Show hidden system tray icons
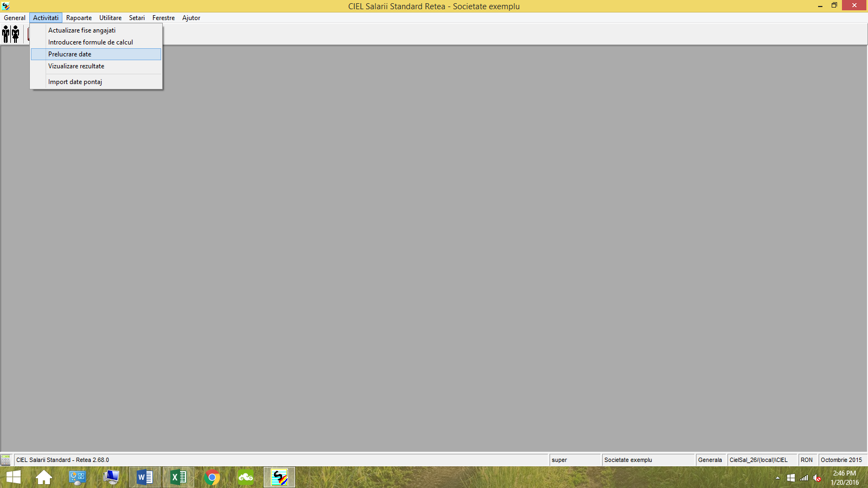Image resolution: width=868 pixels, height=488 pixels. pos(777,478)
